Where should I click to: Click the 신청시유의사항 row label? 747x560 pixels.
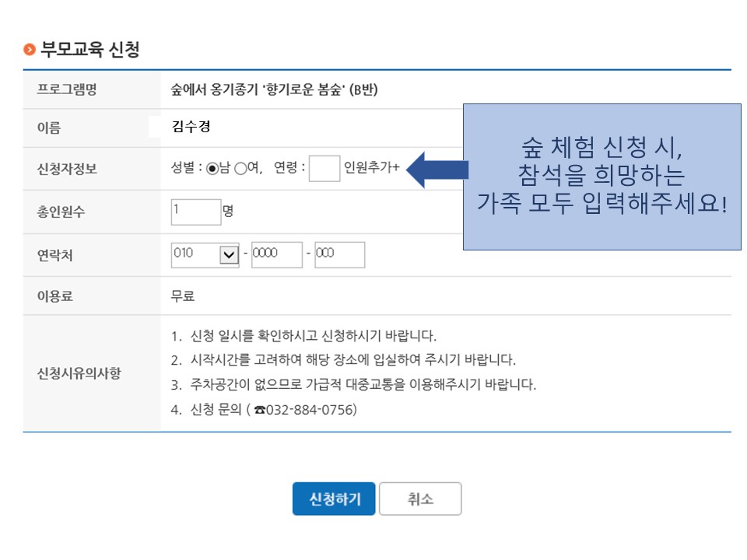79,373
